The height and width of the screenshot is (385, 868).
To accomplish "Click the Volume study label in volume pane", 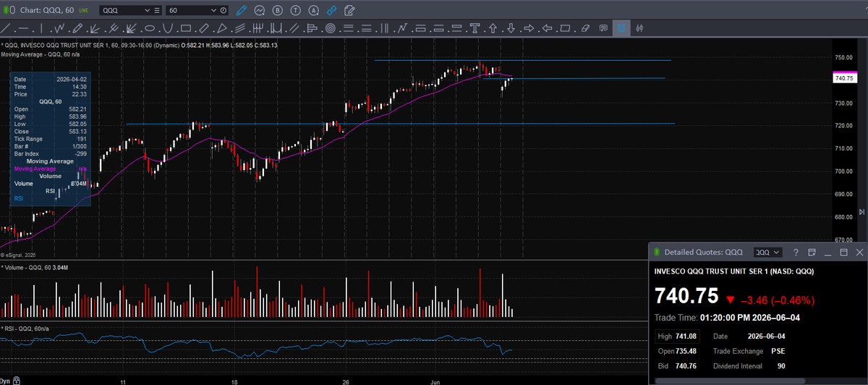I will tap(35, 268).
